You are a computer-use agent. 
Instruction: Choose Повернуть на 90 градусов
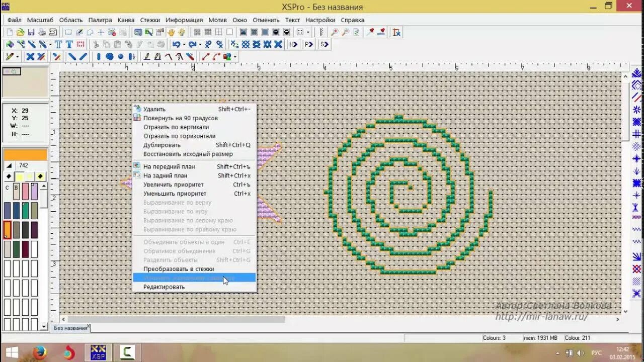[x=194, y=118]
